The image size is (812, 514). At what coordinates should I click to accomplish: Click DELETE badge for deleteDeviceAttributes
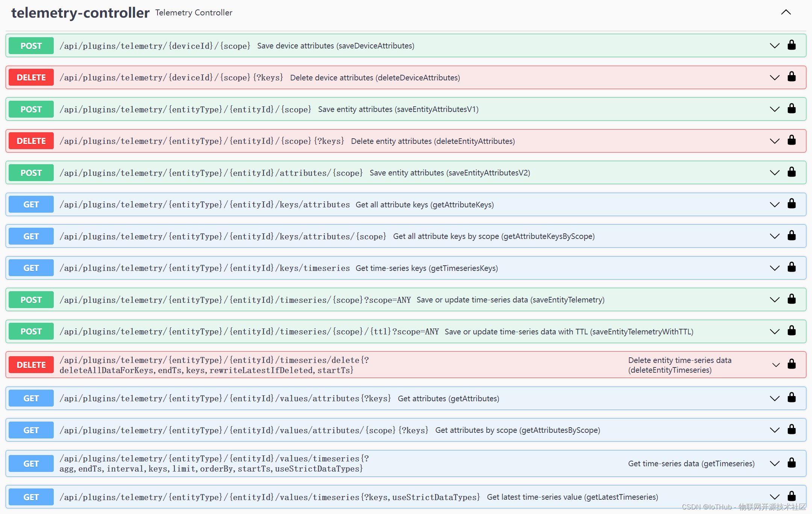click(31, 77)
